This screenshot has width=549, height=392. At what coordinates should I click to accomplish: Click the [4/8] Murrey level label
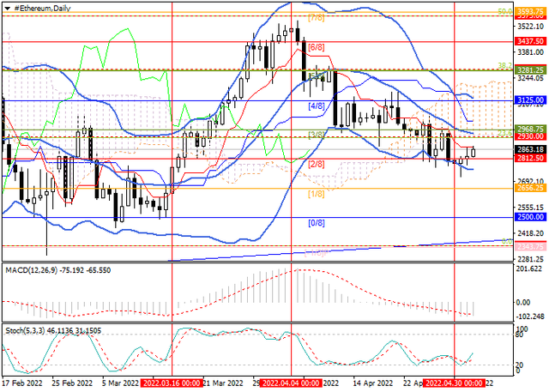pyautogui.click(x=317, y=106)
